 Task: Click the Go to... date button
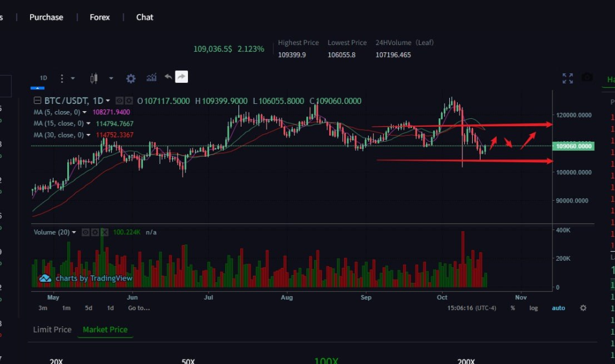139,308
